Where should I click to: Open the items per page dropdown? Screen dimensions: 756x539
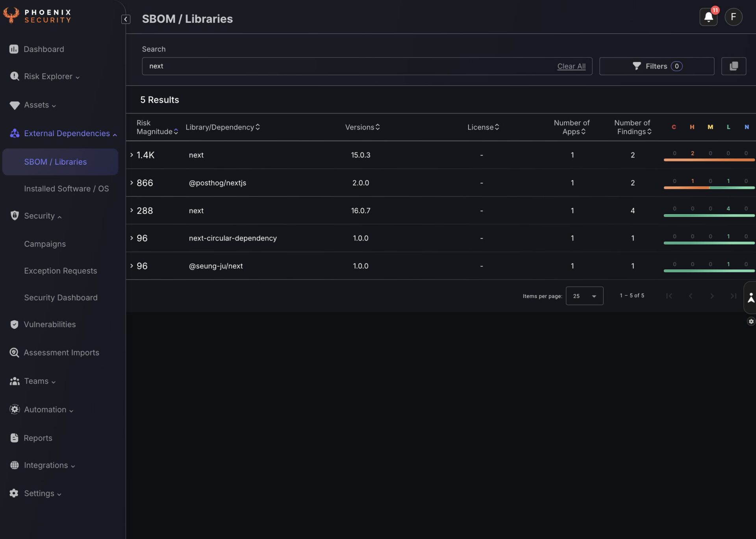tap(584, 296)
